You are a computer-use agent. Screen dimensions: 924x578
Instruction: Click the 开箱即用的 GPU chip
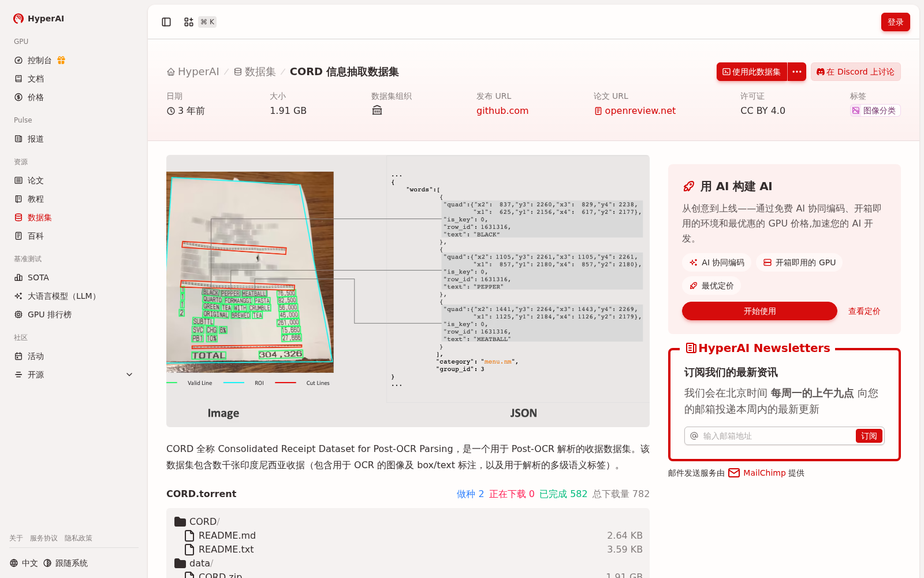799,262
